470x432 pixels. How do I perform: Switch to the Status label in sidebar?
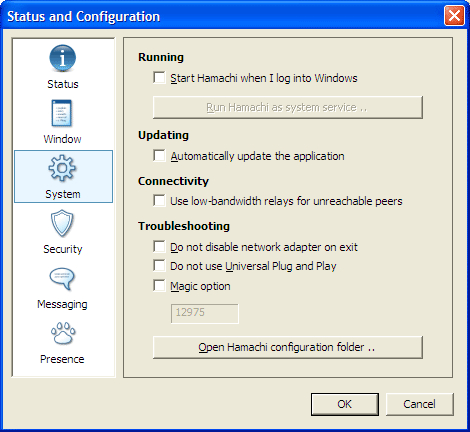point(63,84)
